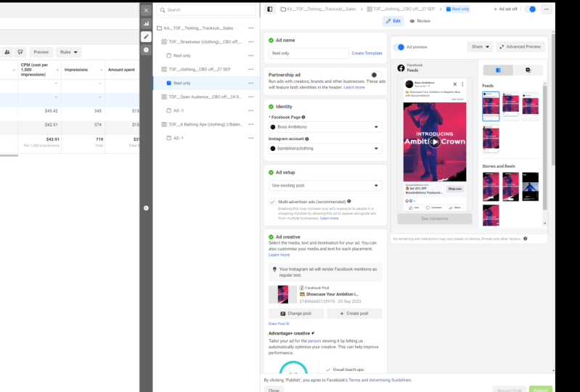The height and width of the screenshot is (392, 580).
Task: Click info icon after ad rendering note
Action: (526, 239)
